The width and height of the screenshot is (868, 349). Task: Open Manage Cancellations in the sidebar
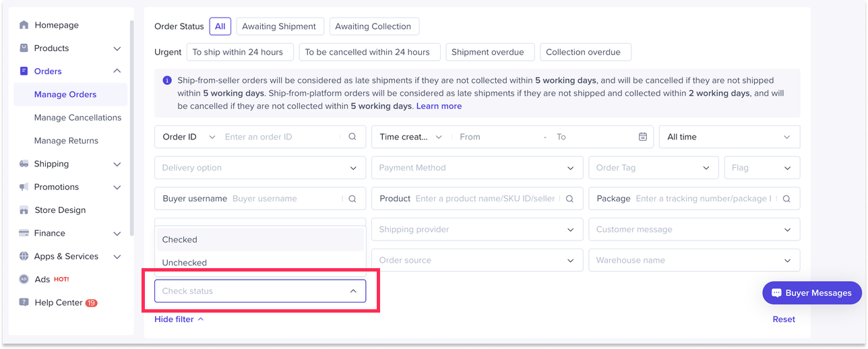[77, 117]
